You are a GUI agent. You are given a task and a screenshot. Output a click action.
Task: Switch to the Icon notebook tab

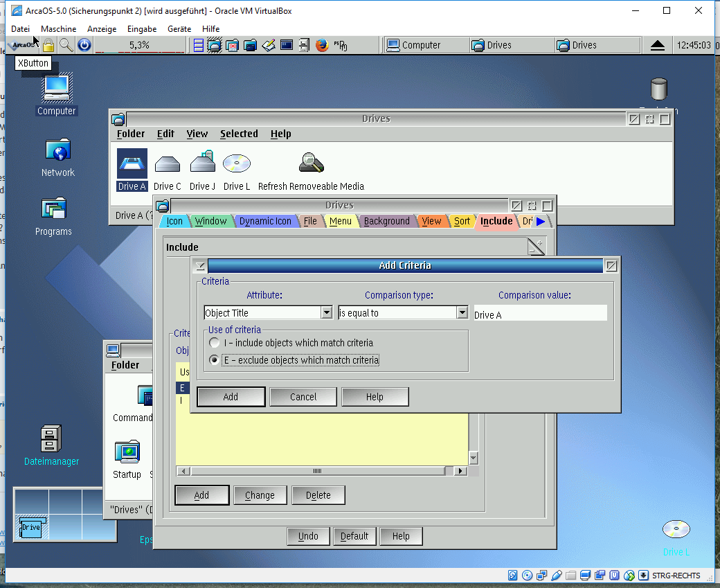tap(174, 222)
